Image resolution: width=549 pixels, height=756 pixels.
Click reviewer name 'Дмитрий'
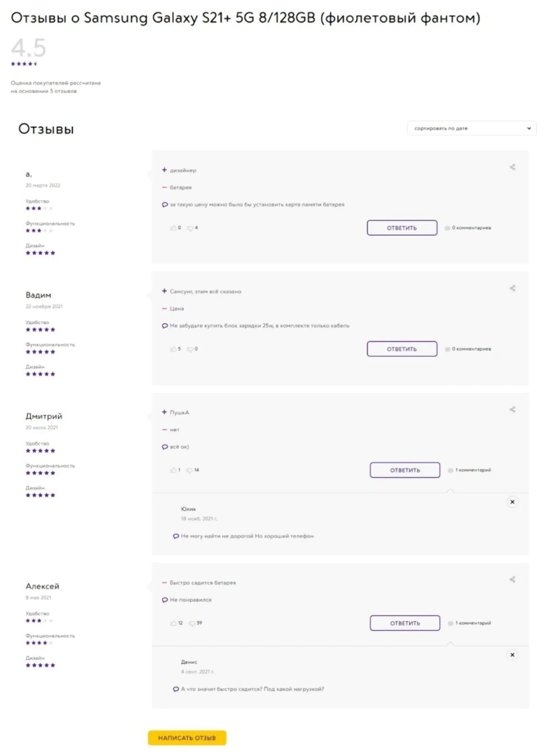(x=44, y=416)
